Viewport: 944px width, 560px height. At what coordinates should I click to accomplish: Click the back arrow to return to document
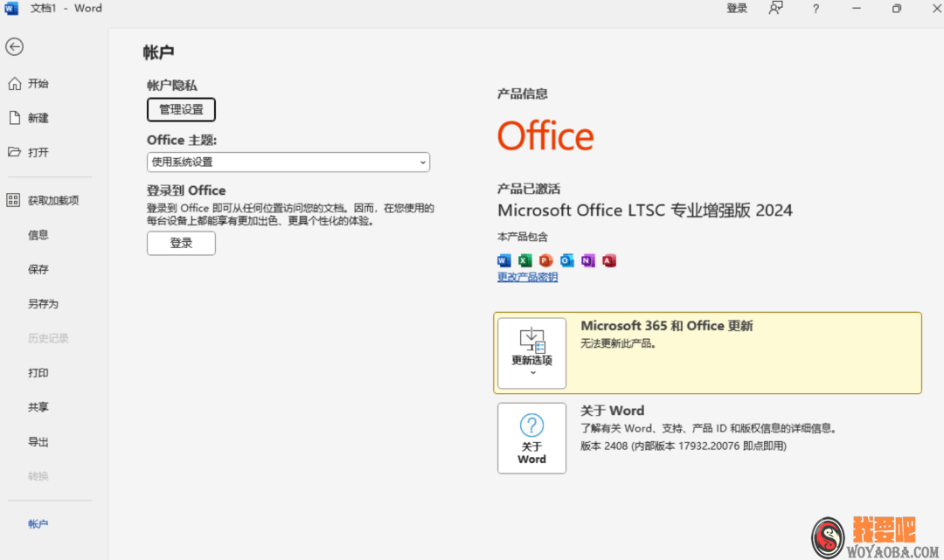[x=14, y=47]
